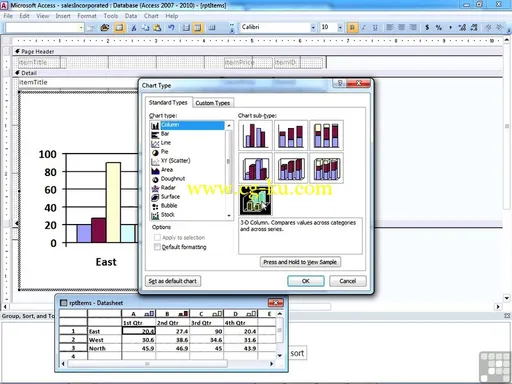Viewport: 512px width, 384px height.
Task: Click the Align Left icon
Action: [x=389, y=28]
